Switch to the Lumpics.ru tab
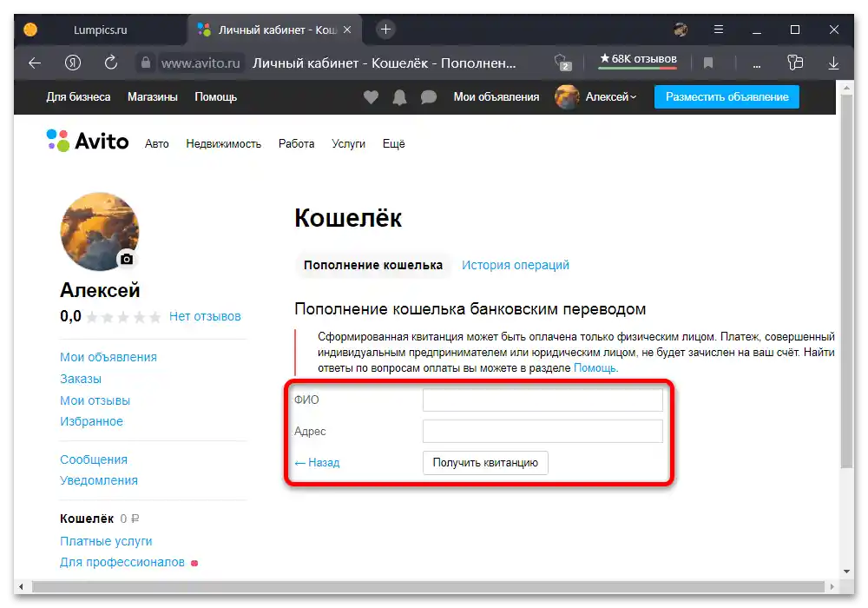868x608 pixels. (x=100, y=30)
